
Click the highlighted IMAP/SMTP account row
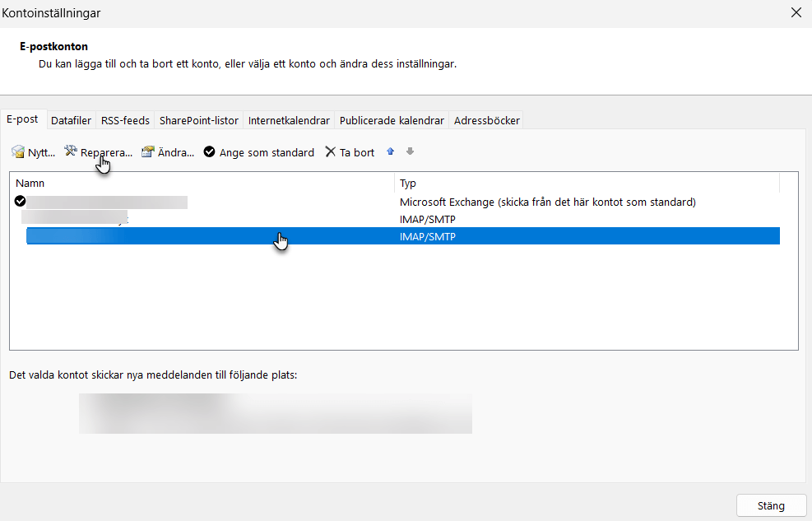[403, 236]
